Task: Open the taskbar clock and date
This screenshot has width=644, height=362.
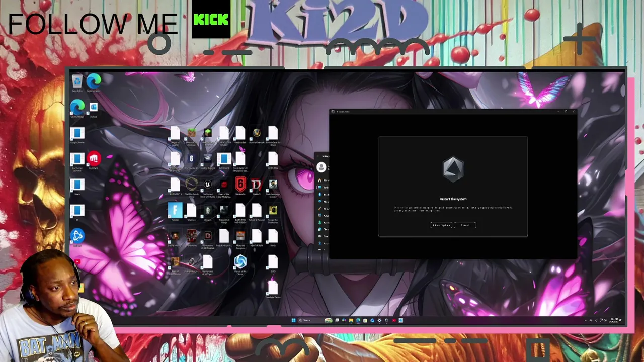Action: [614, 320]
